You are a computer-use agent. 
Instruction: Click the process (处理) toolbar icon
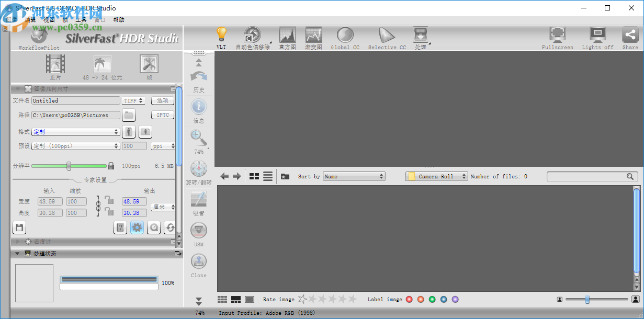pos(421,35)
